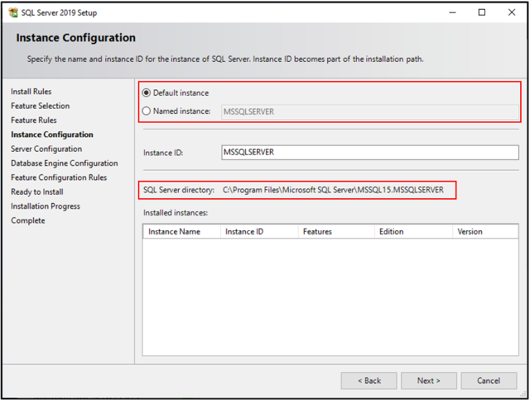Click the 'Installed instances:' label

click(x=175, y=213)
